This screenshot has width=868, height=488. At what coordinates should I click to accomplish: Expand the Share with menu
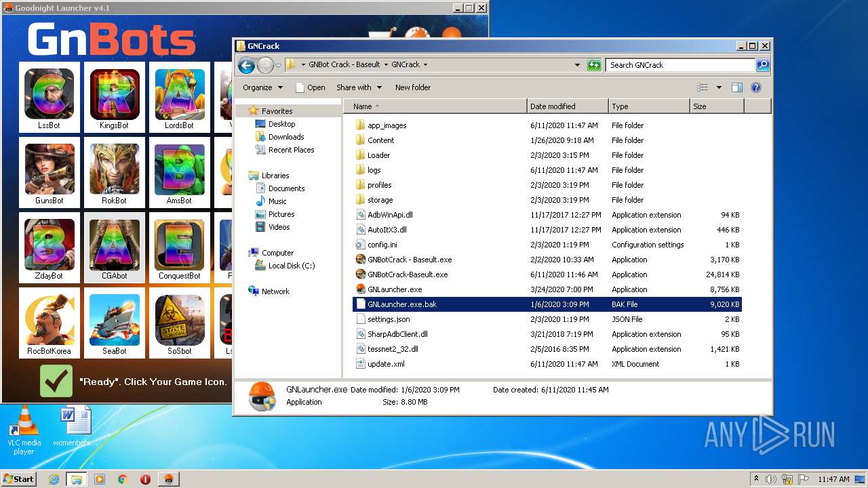pos(359,87)
